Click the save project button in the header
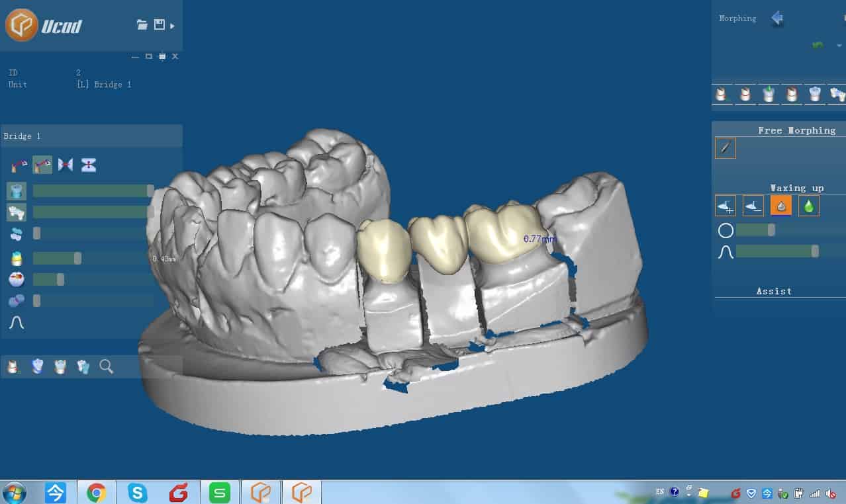This screenshot has width=846, height=504. point(159,24)
